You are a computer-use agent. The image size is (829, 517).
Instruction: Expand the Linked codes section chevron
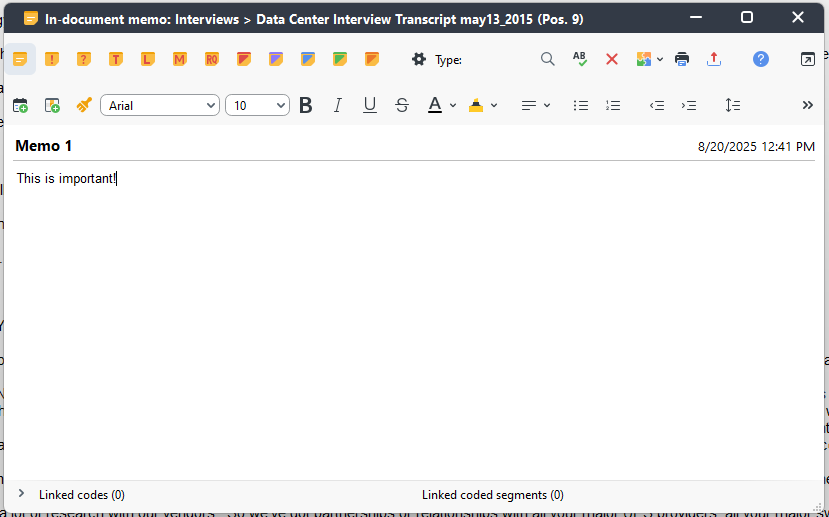(x=21, y=493)
